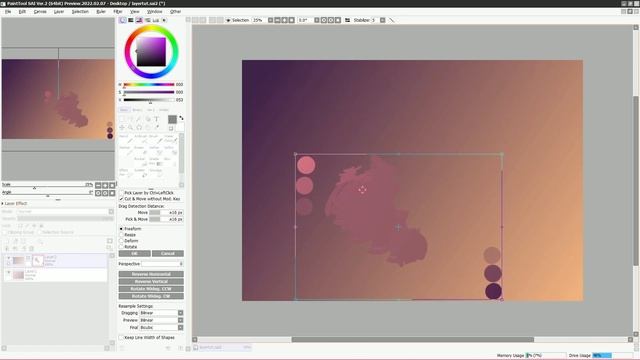The width and height of the screenshot is (640, 360).
Task: Enable Pick Layer by Ctrl+LeftClick
Action: (121, 193)
